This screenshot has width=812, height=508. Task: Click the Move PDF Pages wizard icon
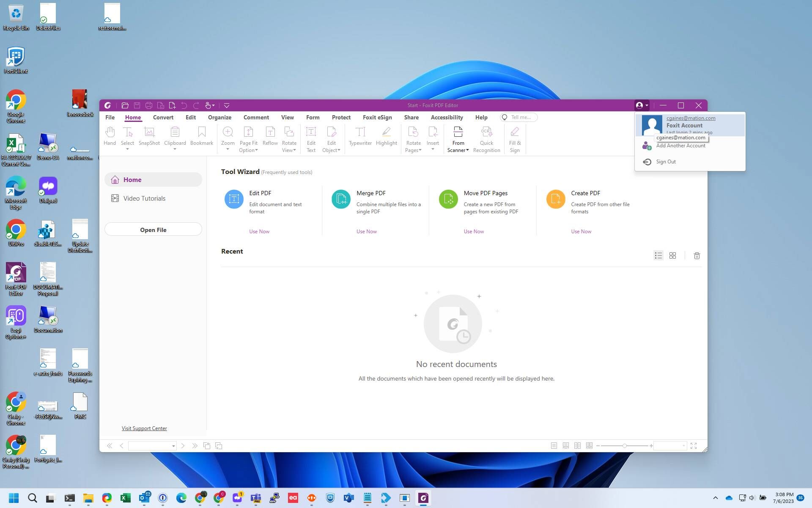tap(448, 199)
